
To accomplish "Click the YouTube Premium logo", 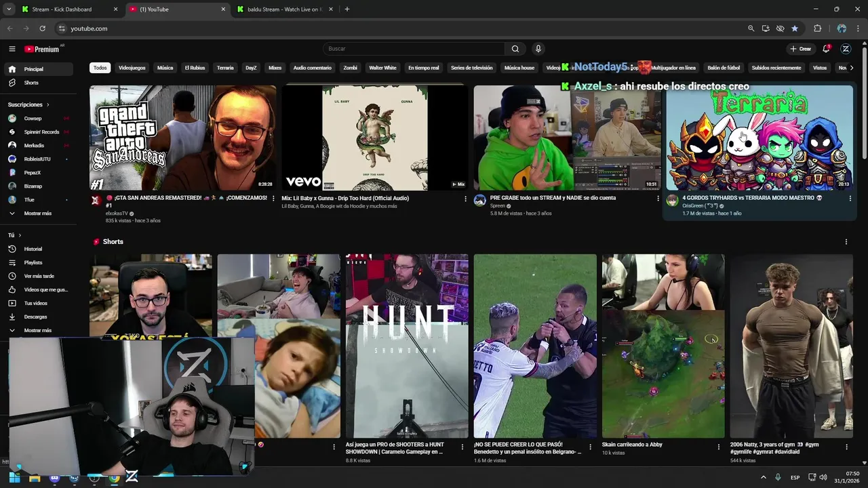I will tap(42, 49).
